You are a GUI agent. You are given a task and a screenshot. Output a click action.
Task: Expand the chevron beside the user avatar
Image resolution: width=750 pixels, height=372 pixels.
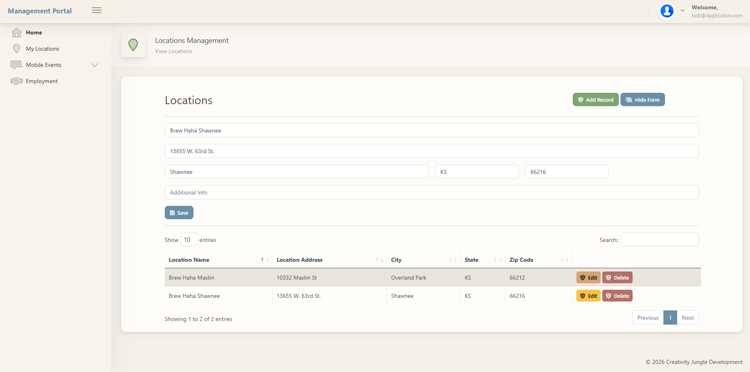tap(683, 11)
